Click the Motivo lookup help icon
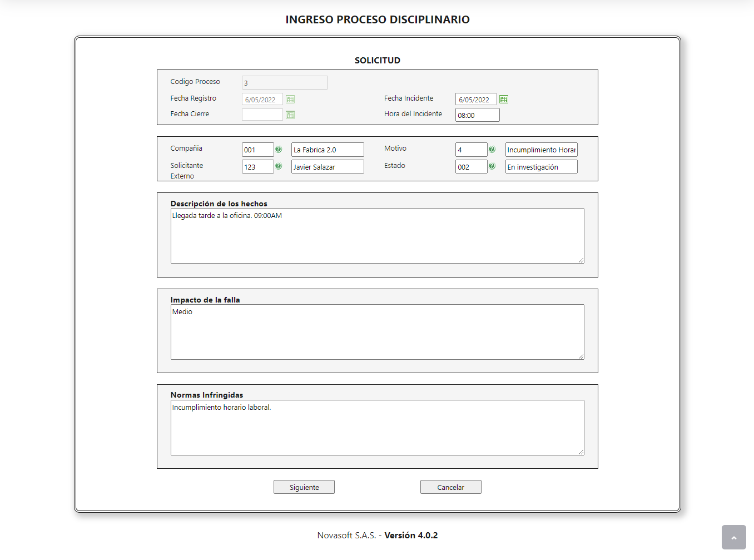This screenshot has height=560, width=754. pos(492,150)
